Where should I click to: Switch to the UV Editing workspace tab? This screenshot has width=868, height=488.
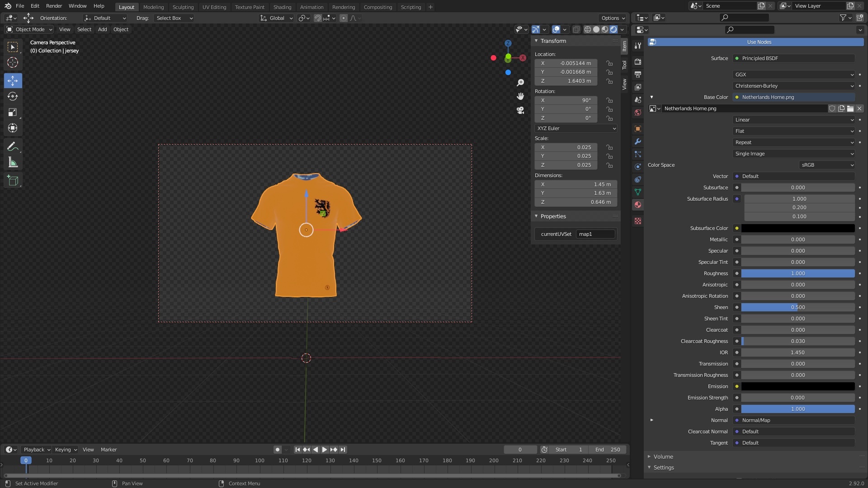pos(214,7)
